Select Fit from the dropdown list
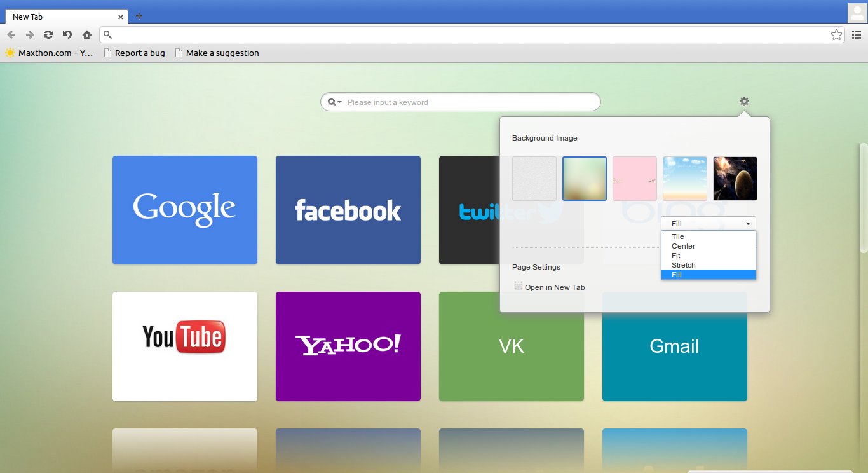 click(709, 256)
